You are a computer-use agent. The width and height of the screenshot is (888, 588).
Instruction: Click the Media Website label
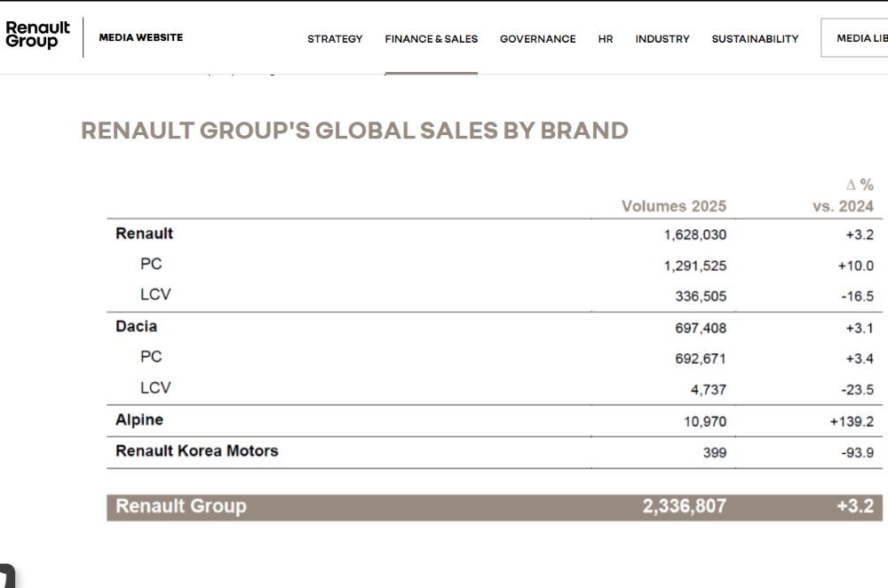141,37
